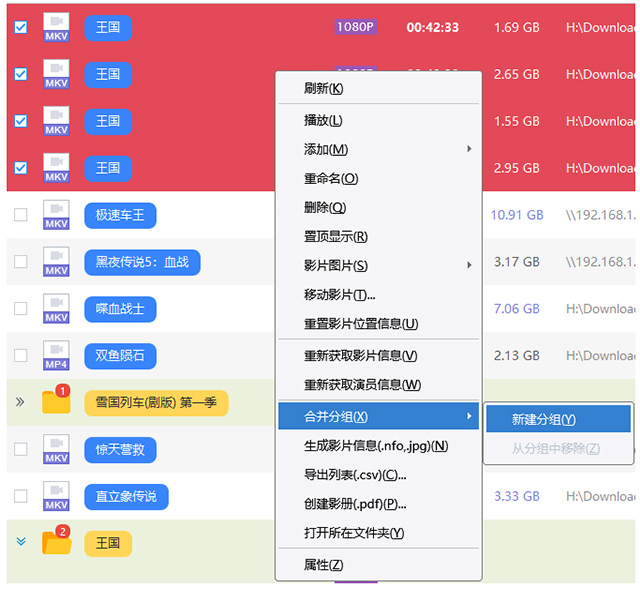This screenshot has width=640, height=589.
Task: Select 删除(Q) in the context menu
Action: tap(378, 208)
